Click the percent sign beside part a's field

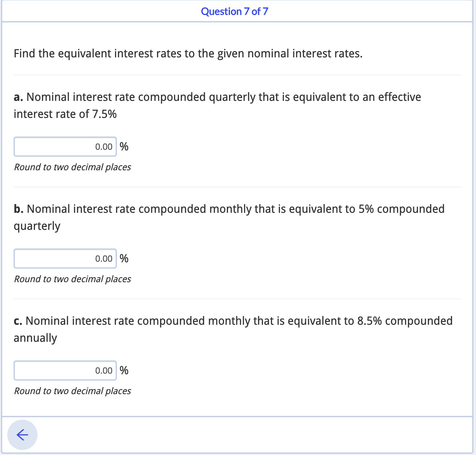click(124, 146)
